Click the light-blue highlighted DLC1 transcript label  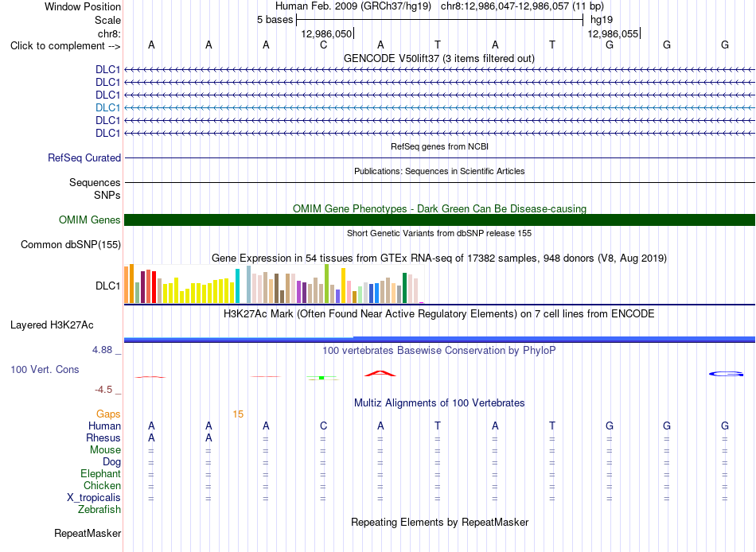point(107,107)
